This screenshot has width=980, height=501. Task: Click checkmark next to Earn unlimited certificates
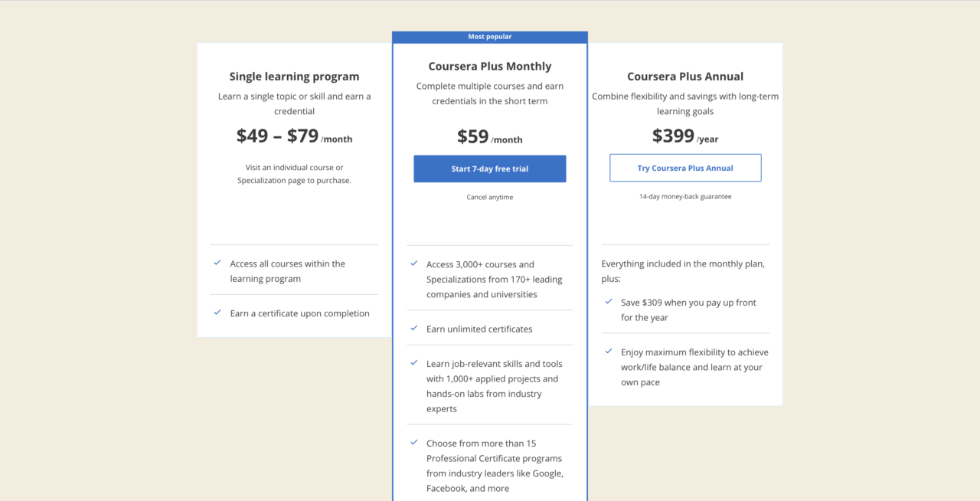414,329
